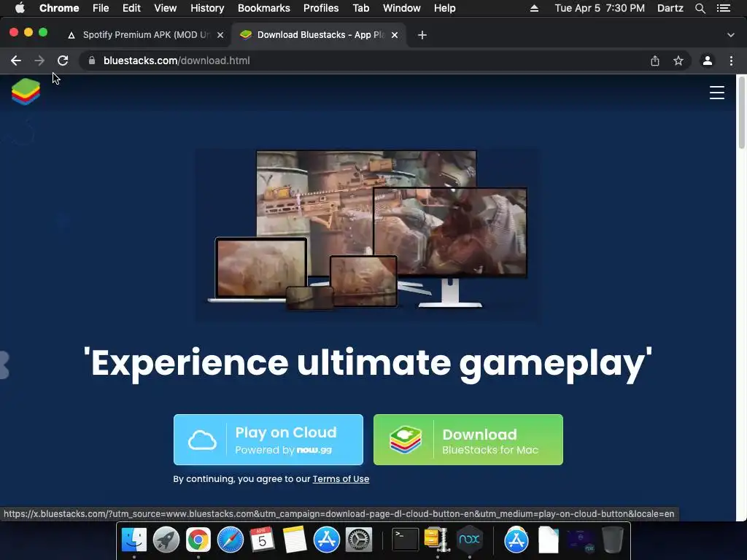Image resolution: width=747 pixels, height=560 pixels.
Task: Open App Store beside Notes in Dock
Action: coord(326,540)
